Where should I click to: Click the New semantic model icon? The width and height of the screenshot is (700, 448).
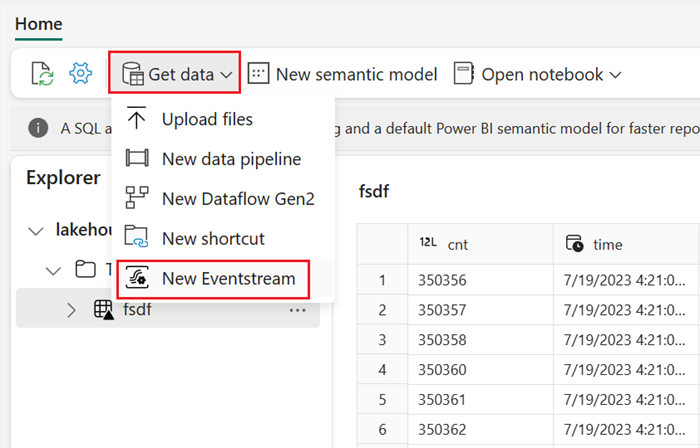[x=259, y=74]
